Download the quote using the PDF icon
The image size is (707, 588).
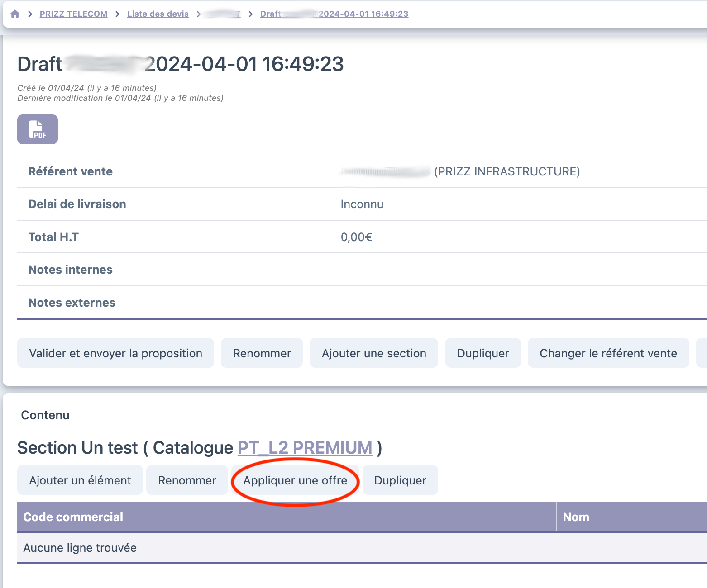(x=38, y=129)
